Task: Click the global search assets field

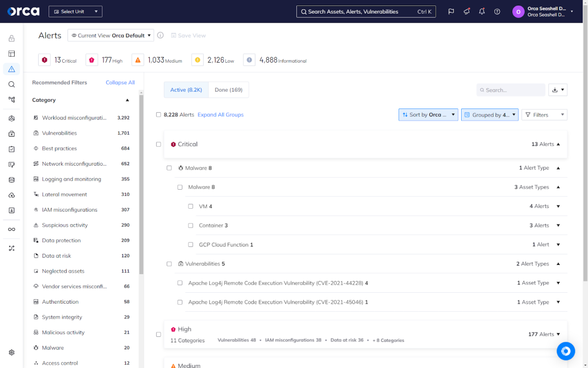Action: pos(366,11)
